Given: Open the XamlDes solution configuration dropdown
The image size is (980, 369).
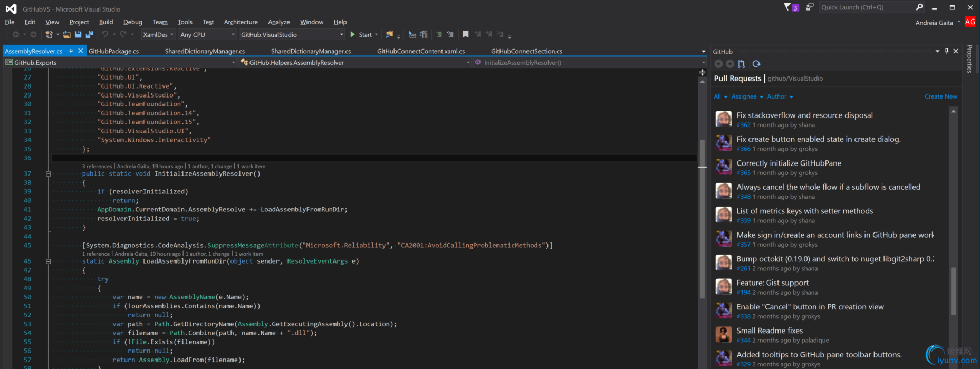Looking at the screenshot, I should point(158,35).
